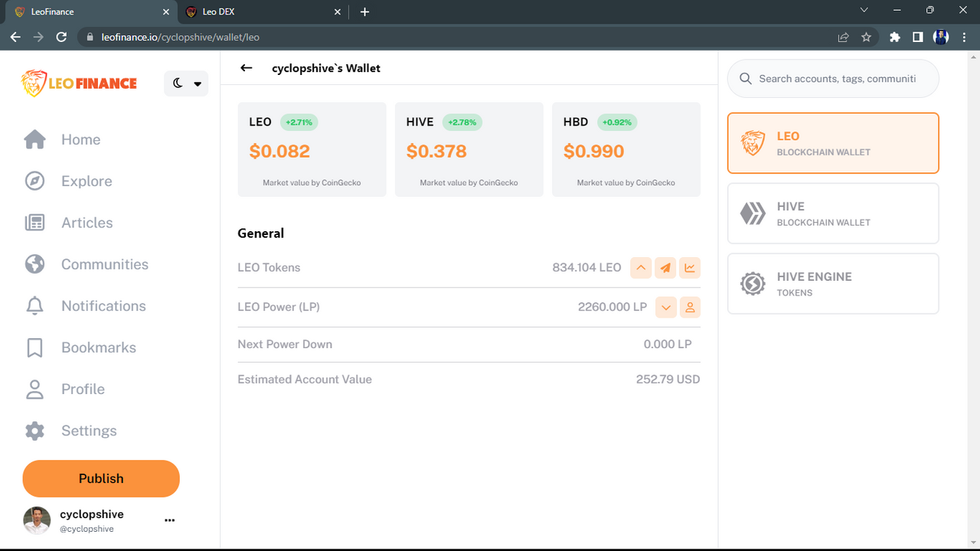Select the HIVE Blockchain Wallet card

tap(833, 214)
